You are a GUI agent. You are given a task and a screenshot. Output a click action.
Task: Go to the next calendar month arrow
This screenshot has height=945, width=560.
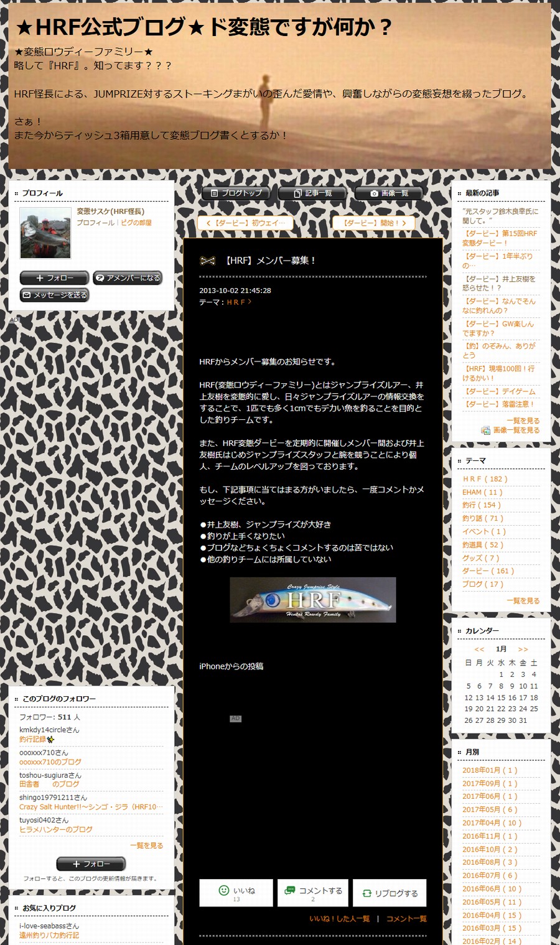(523, 649)
